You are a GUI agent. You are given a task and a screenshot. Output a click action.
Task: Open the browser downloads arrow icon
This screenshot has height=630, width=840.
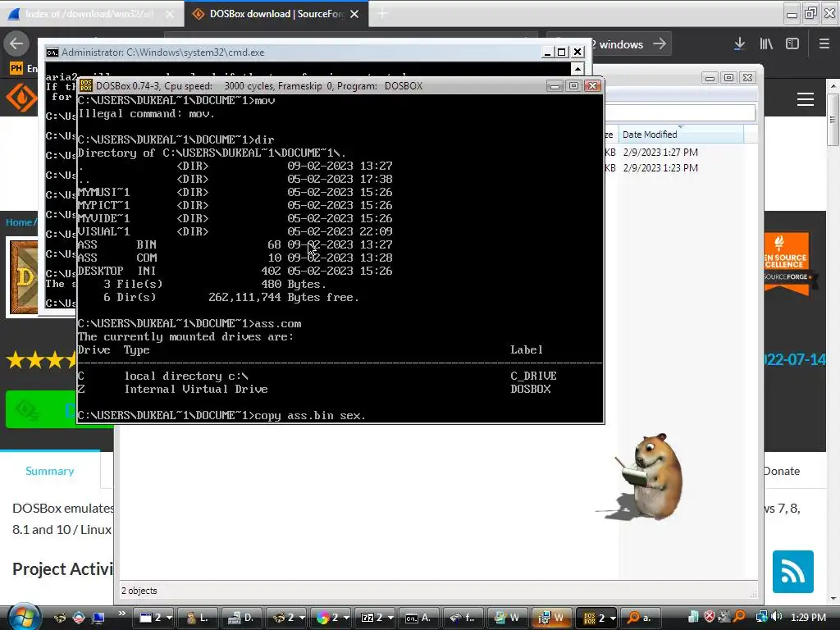739,44
